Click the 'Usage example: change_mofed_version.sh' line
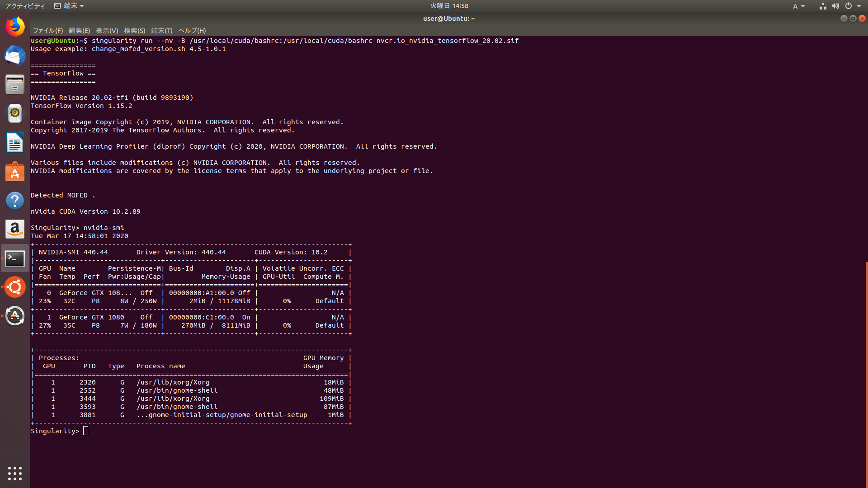The width and height of the screenshot is (868, 488). pyautogui.click(x=128, y=49)
